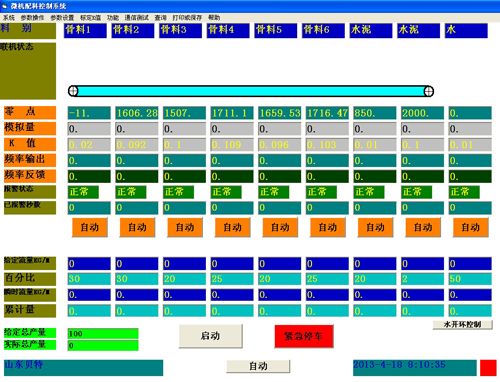
Task: Click the K值 field for 骨料4
Action: (x=232, y=145)
